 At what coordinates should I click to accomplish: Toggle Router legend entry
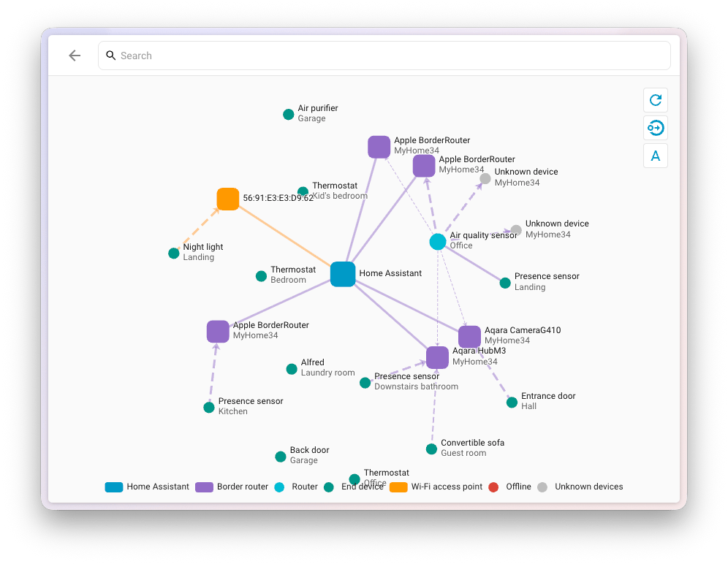[x=296, y=487]
